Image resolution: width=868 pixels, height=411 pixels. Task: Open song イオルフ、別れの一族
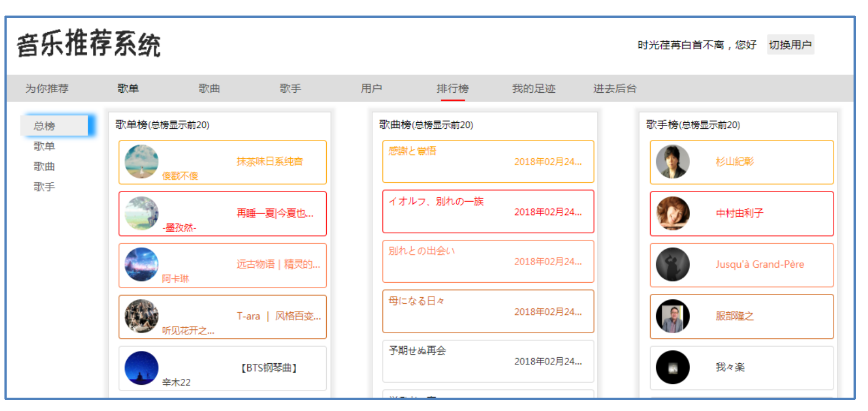436,201
